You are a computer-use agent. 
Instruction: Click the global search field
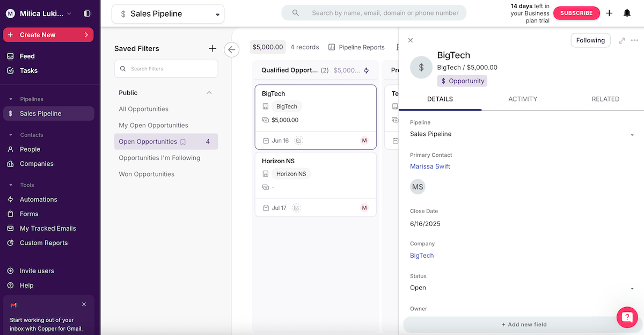coord(381,13)
